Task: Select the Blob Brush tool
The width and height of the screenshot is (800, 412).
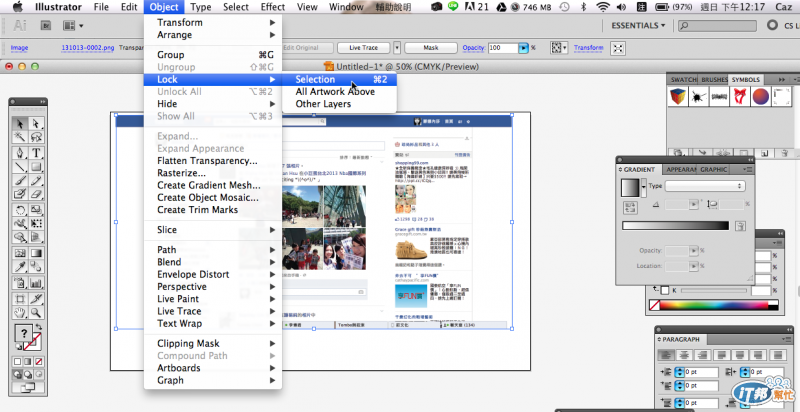Action: [20, 193]
